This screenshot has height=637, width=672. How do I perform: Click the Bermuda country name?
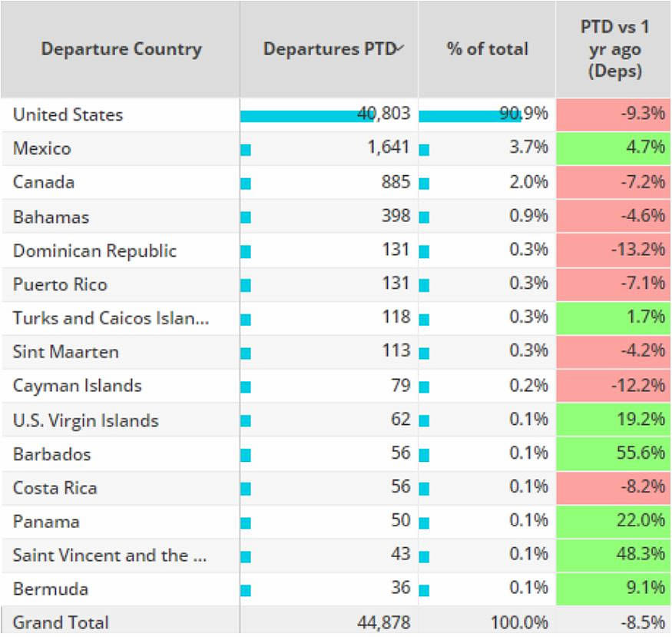point(50,589)
